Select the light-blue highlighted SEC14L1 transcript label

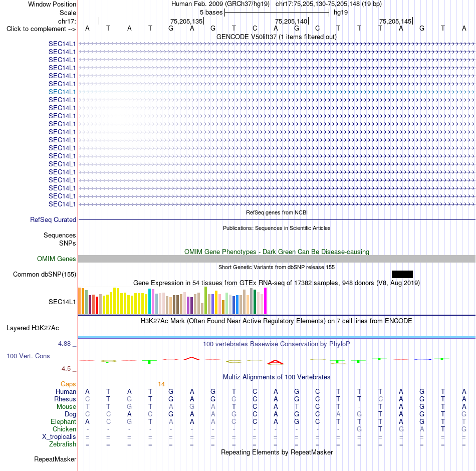62,92
